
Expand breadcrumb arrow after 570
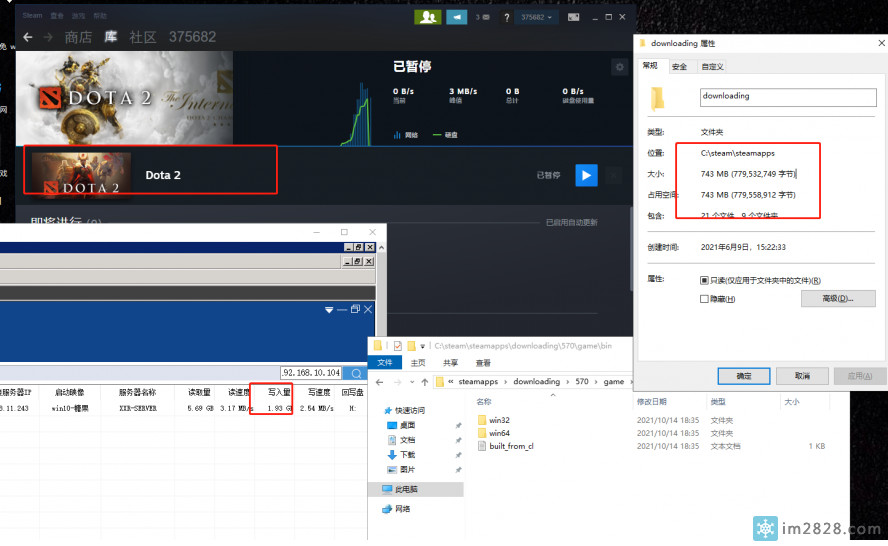coord(596,382)
